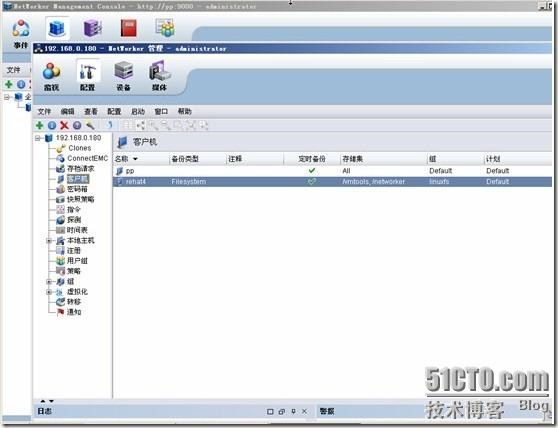Expand the 虚拟化 tree node

coord(49,292)
